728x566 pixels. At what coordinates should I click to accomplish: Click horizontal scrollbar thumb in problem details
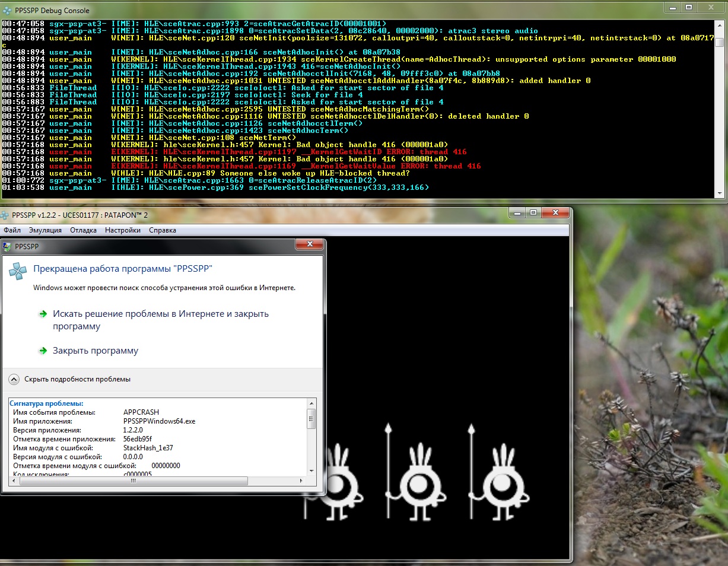point(132,481)
